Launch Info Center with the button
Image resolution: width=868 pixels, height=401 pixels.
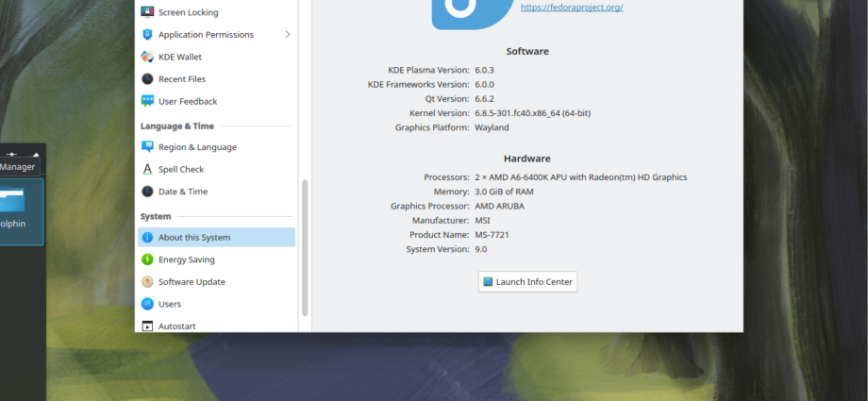tap(527, 281)
